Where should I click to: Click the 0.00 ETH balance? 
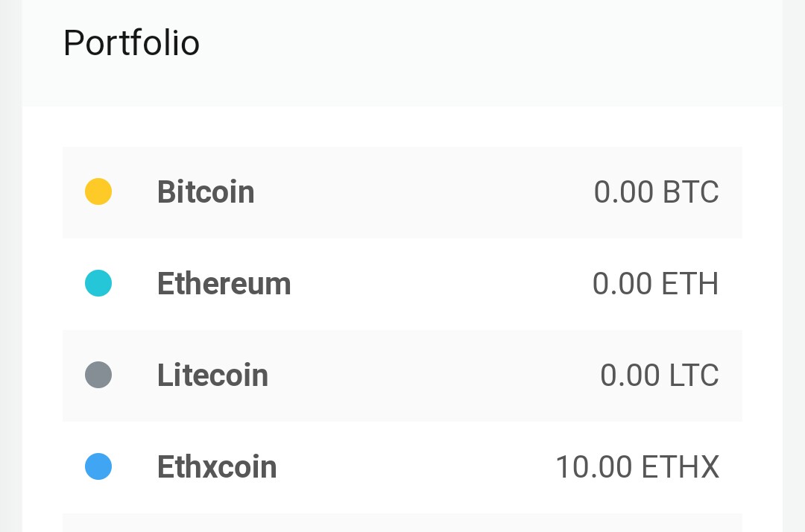(655, 283)
